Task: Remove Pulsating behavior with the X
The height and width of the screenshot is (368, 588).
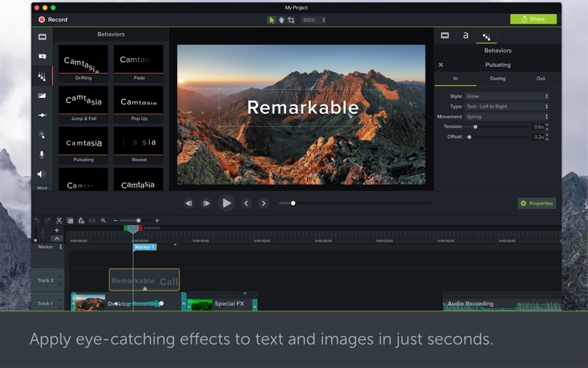Action: [x=441, y=65]
